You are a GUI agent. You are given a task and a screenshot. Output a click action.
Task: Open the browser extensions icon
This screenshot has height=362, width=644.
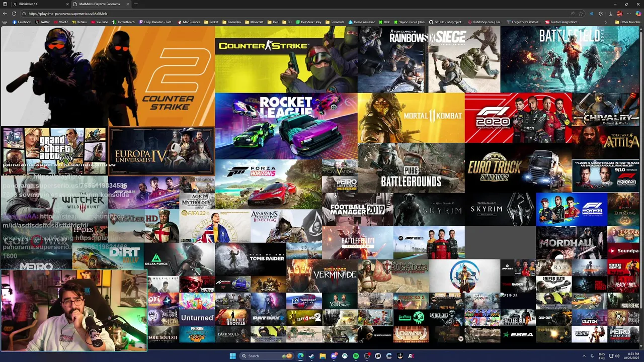601,14
